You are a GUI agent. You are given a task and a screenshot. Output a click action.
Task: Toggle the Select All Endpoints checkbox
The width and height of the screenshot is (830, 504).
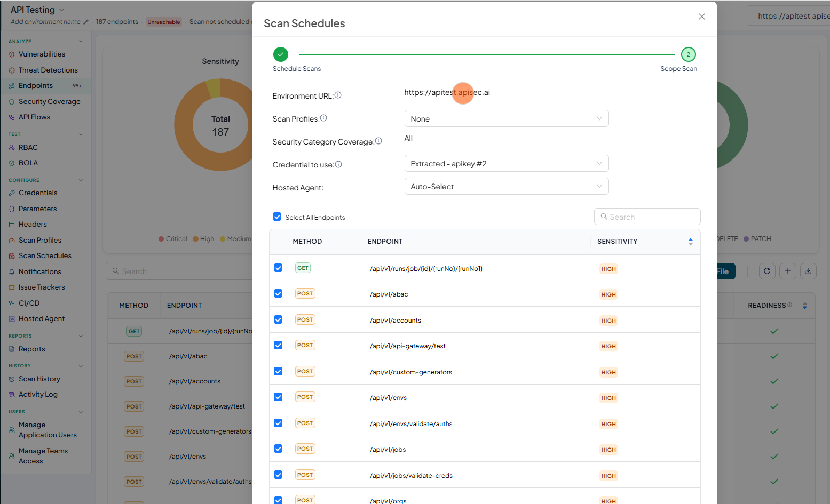coord(277,217)
